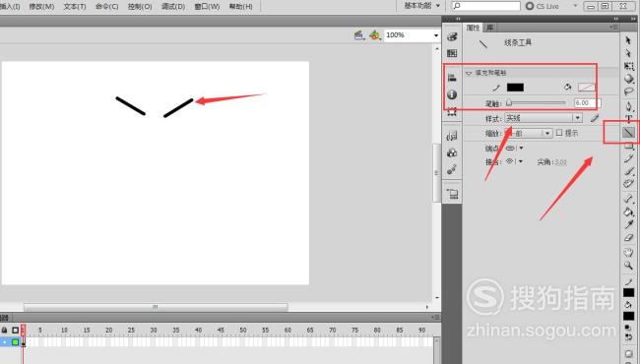Viewport: 640px width, 364px height.
Task: Click the black-and-white default colors icon
Action: (628, 328)
